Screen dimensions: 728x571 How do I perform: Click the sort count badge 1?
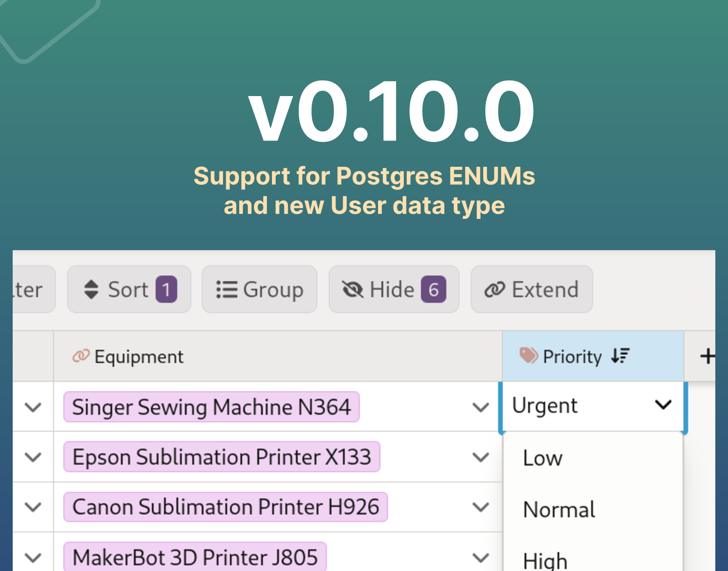coord(166,289)
